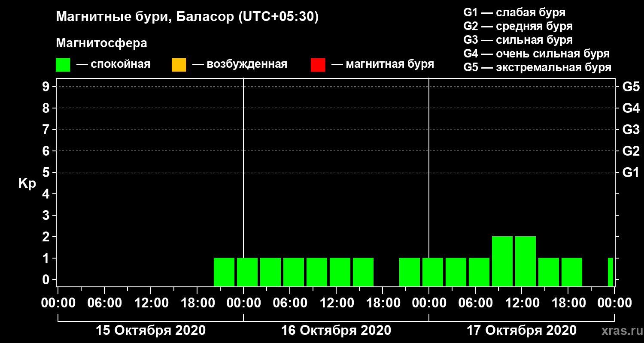Click the 'G1 — слабая буря' legend line

click(514, 12)
